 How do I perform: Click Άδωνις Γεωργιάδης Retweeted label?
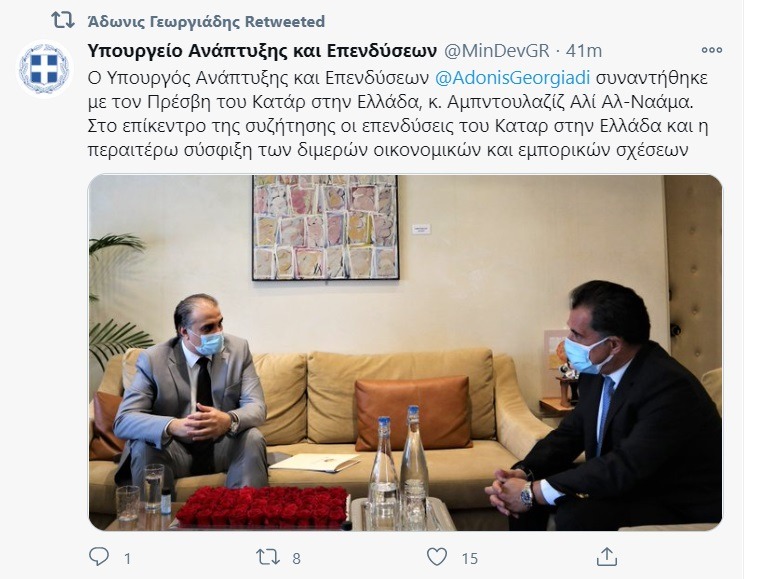tap(206, 21)
